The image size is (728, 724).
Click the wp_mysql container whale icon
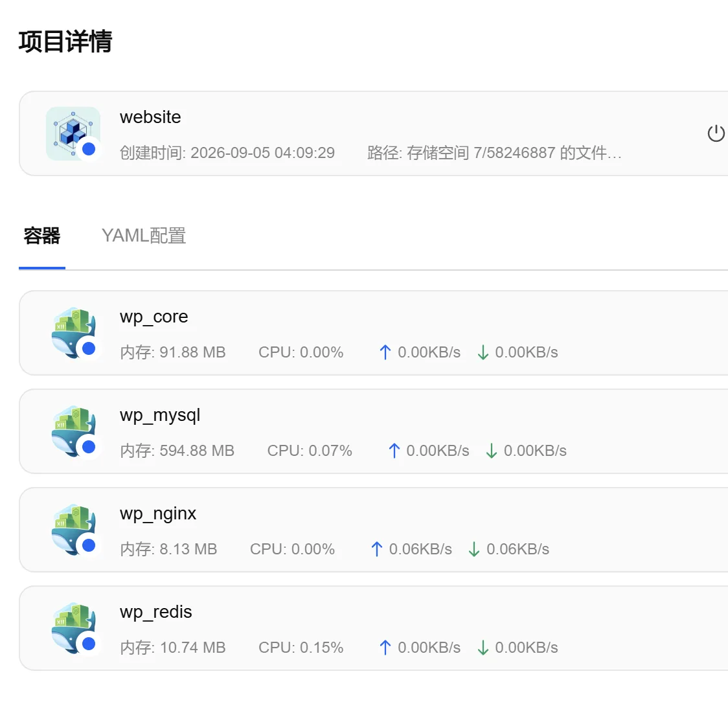click(73, 431)
